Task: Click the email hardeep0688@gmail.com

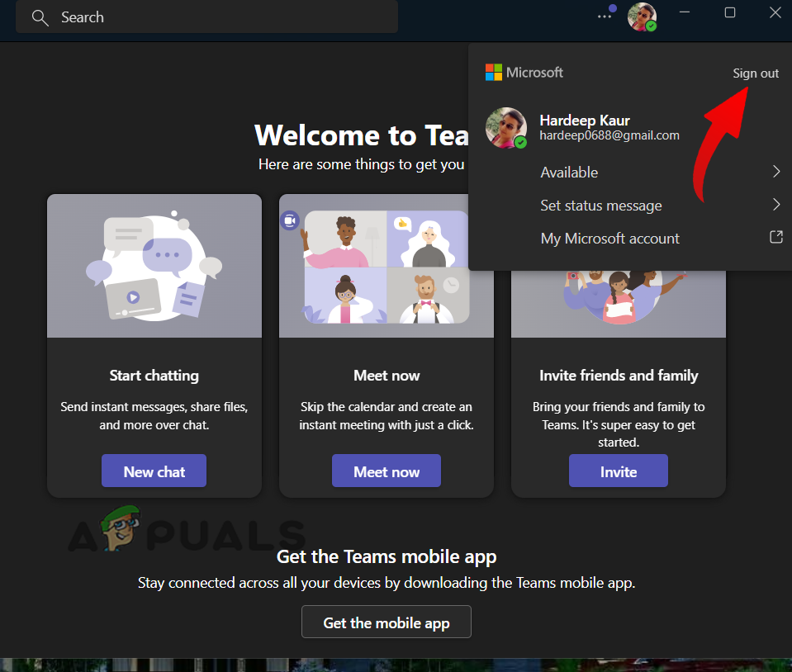Action: (x=609, y=135)
